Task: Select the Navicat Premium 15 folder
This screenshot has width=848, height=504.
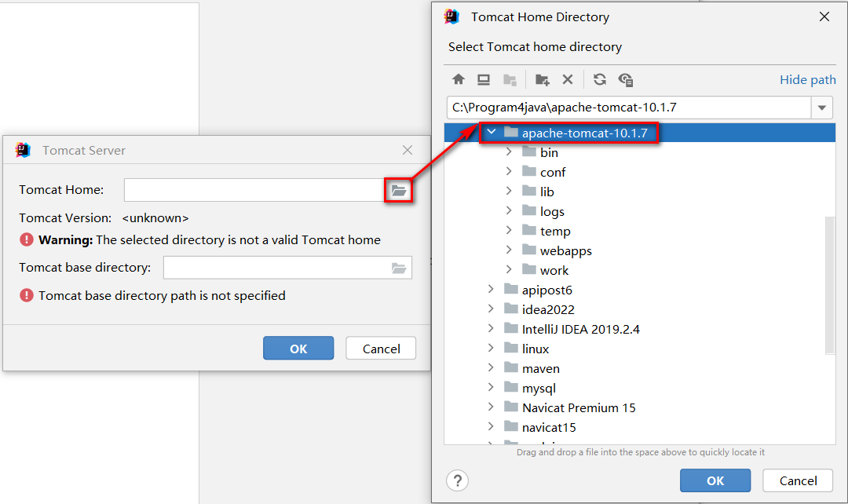Action: point(578,407)
